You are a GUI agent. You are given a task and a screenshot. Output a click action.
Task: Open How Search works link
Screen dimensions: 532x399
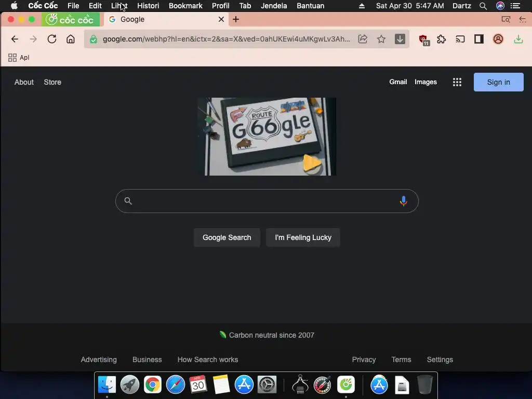click(208, 360)
